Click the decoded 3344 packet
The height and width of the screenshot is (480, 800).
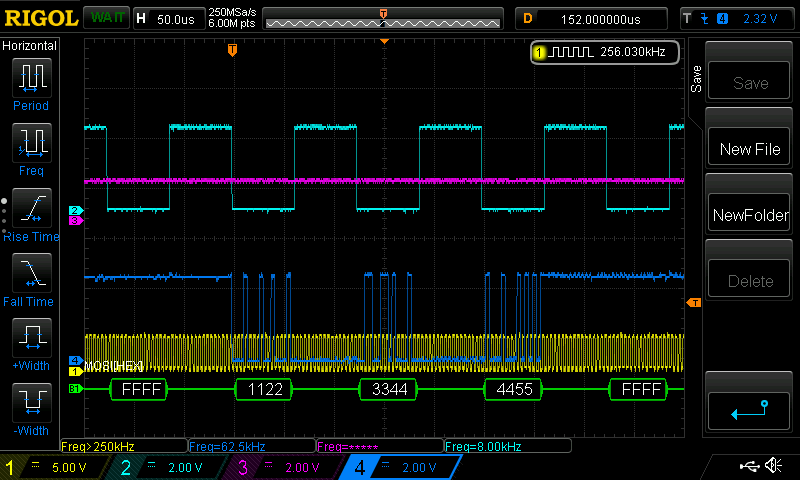[389, 389]
